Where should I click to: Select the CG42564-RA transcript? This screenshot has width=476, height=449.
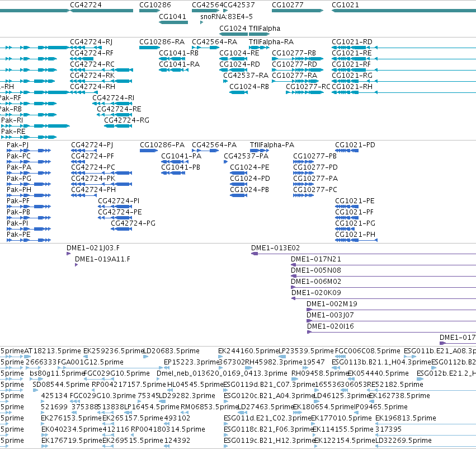[x=214, y=41]
